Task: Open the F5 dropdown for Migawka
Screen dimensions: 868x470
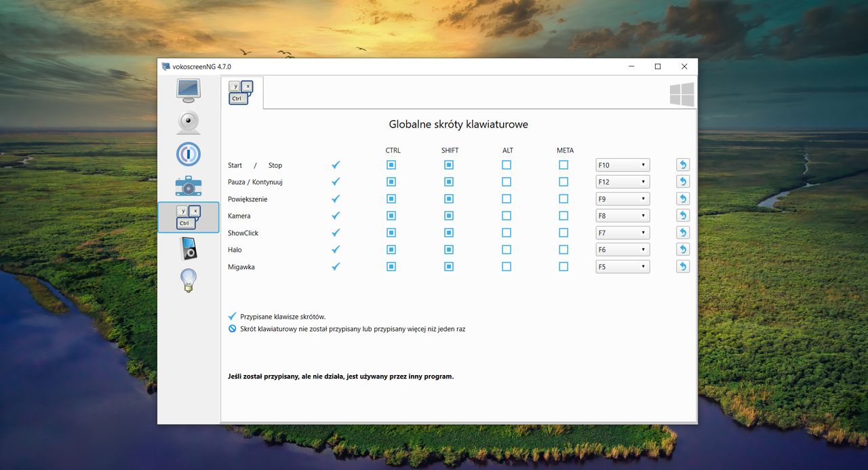Action: tap(622, 266)
